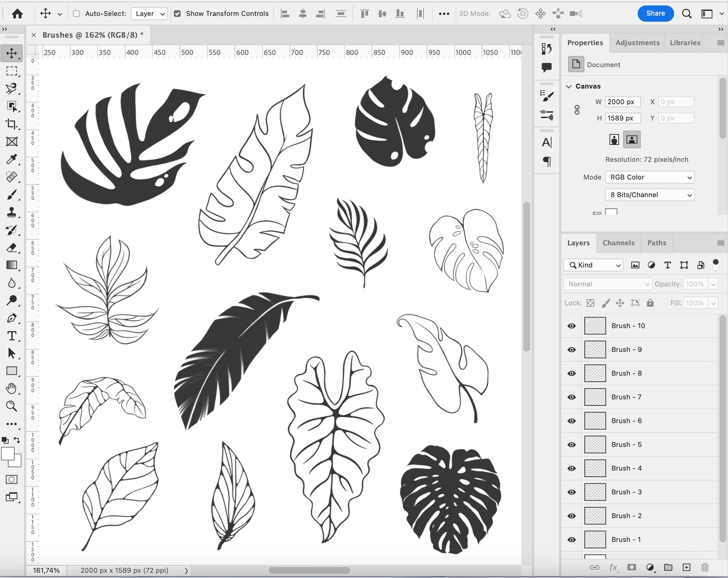Switch to the Channels tab
Image resolution: width=728 pixels, height=578 pixels.
pyautogui.click(x=618, y=243)
